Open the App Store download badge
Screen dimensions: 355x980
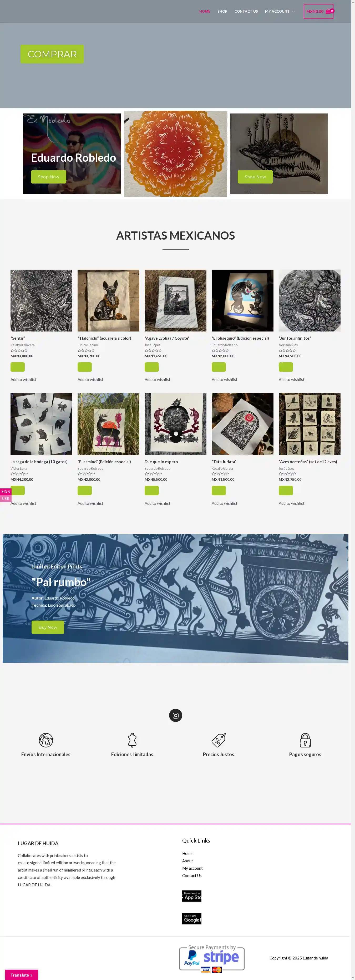(191, 895)
